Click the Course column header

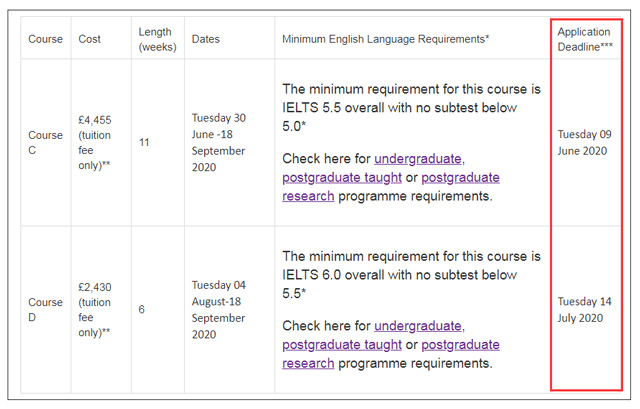(x=45, y=39)
